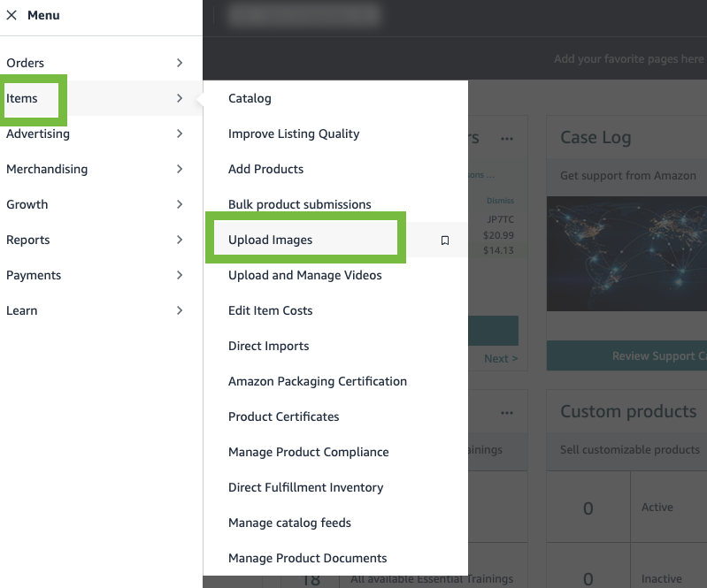Open the Payments menu
Screen dimensions: 707x588
pos(101,275)
